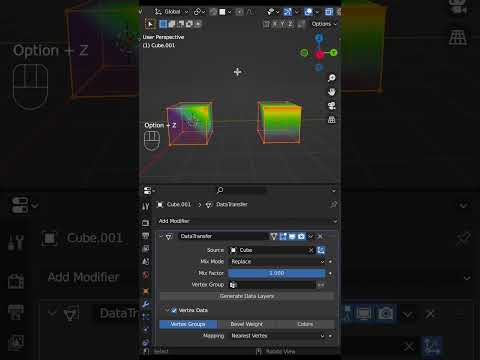Switch perspective/orthographic with grid icon
Viewport: 480px width, 360px height.
[331, 120]
